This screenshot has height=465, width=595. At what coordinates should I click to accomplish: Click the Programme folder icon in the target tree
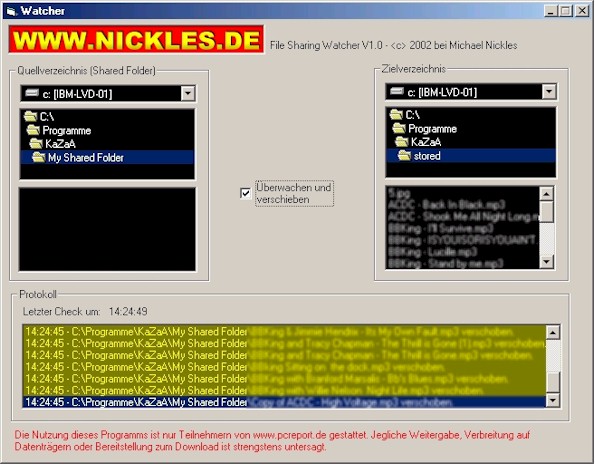(399, 128)
